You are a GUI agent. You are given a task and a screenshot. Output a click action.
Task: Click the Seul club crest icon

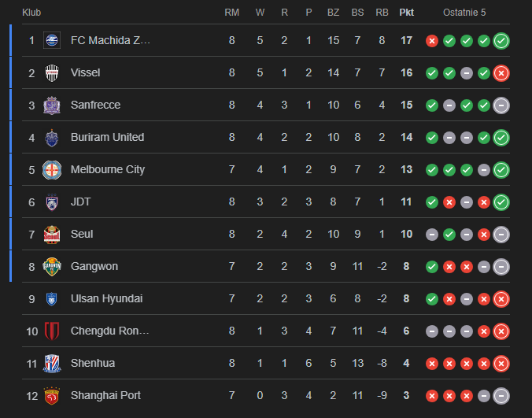(x=53, y=234)
